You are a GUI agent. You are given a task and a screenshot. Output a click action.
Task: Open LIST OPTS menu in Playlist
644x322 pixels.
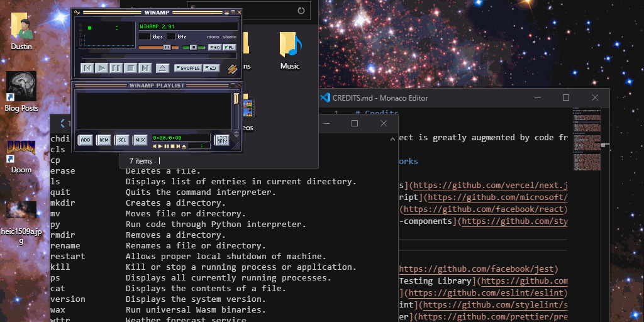(x=222, y=140)
